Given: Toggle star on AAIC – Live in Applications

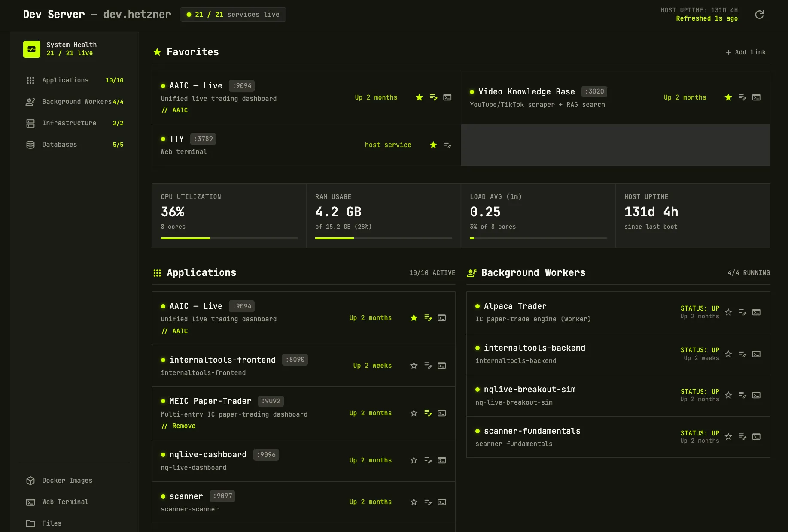Looking at the screenshot, I should (x=414, y=318).
